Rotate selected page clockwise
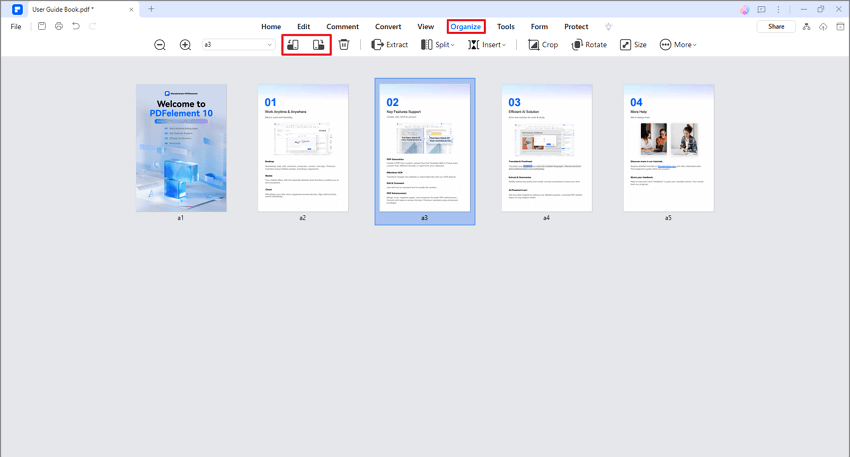This screenshot has height=457, width=850. click(x=318, y=45)
